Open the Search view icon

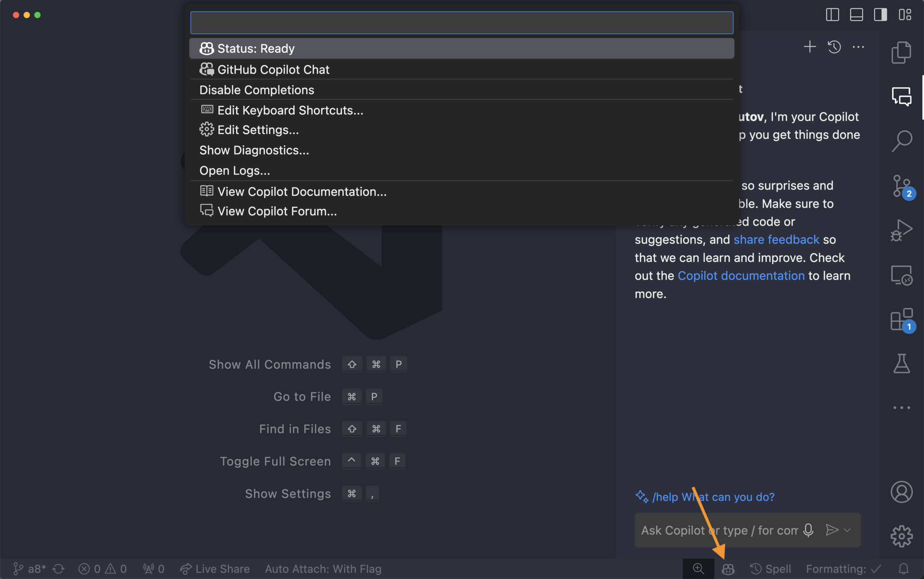click(x=901, y=141)
